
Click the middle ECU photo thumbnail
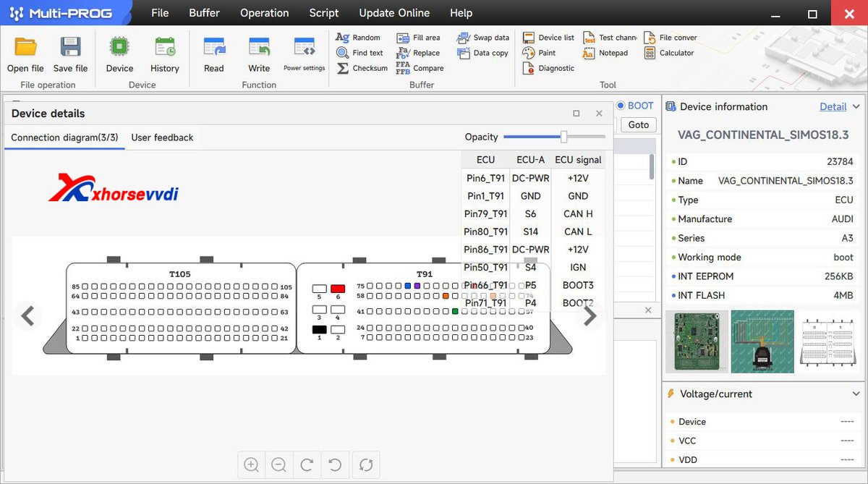point(762,341)
